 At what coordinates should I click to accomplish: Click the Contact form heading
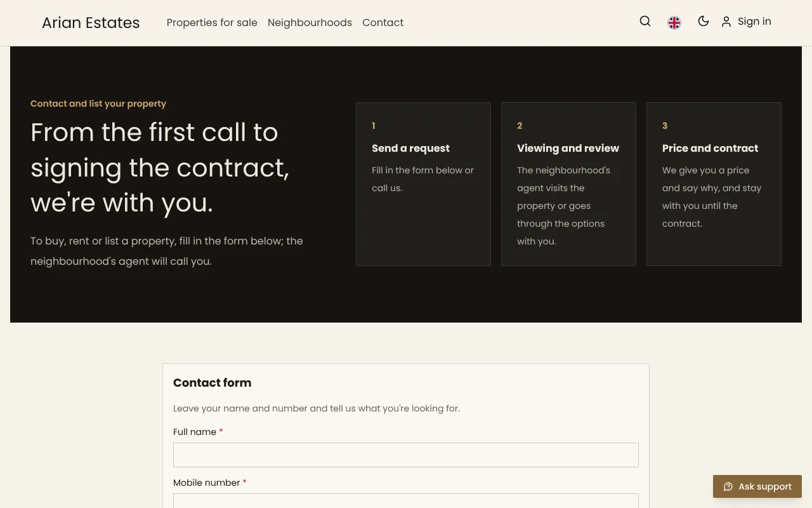pyautogui.click(x=212, y=383)
